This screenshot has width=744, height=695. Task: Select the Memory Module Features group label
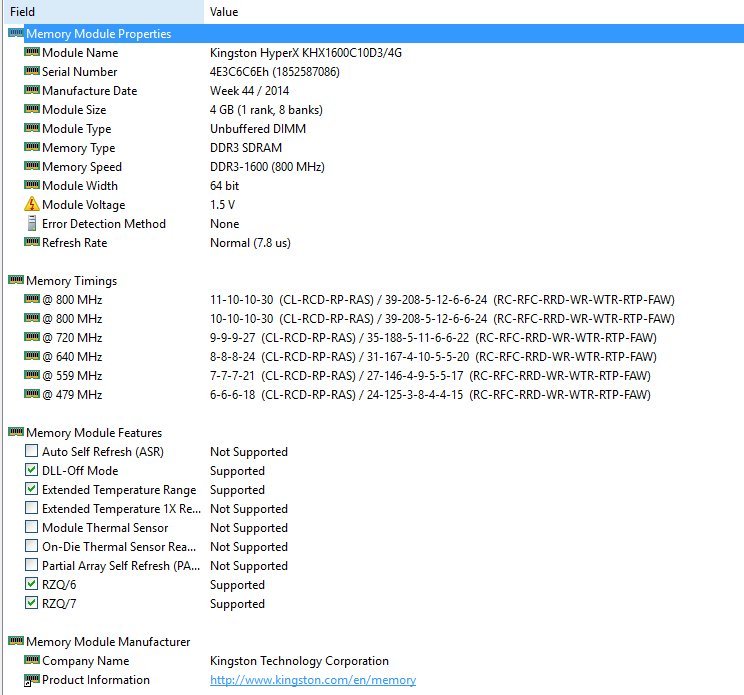[x=94, y=433]
